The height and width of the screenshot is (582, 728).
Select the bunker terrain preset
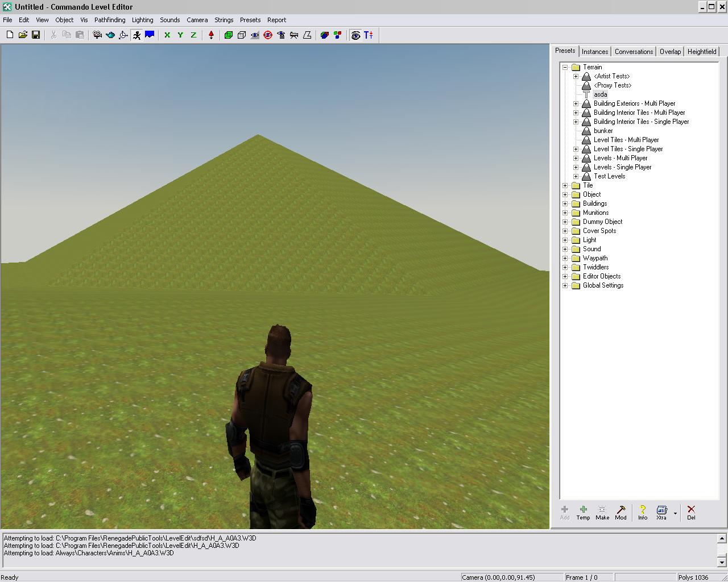(x=603, y=131)
